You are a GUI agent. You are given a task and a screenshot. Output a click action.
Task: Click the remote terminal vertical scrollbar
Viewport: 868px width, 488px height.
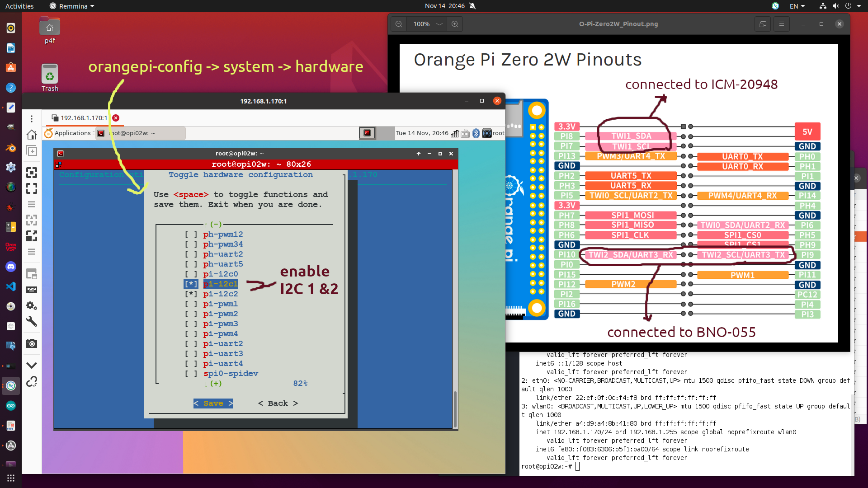(455, 409)
